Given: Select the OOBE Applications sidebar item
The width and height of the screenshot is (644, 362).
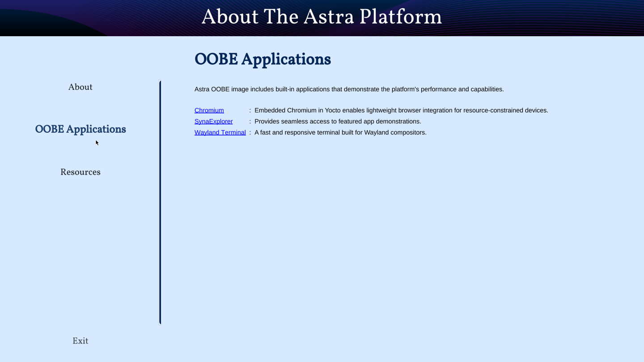Looking at the screenshot, I should 80,130.
